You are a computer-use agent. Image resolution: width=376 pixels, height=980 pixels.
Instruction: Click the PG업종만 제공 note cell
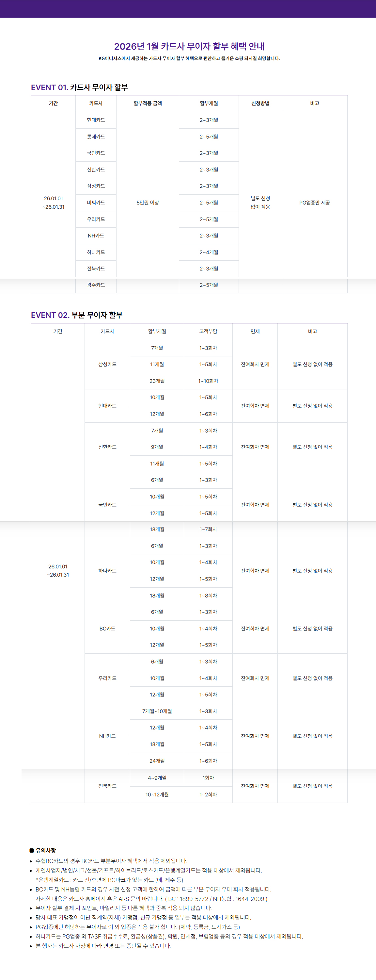tap(314, 203)
